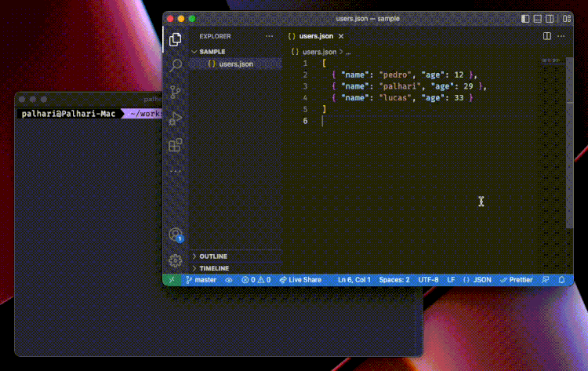Viewport: 588px width, 371px height.
Task: Click Ln 6, Col 1 position indicator
Action: click(354, 280)
